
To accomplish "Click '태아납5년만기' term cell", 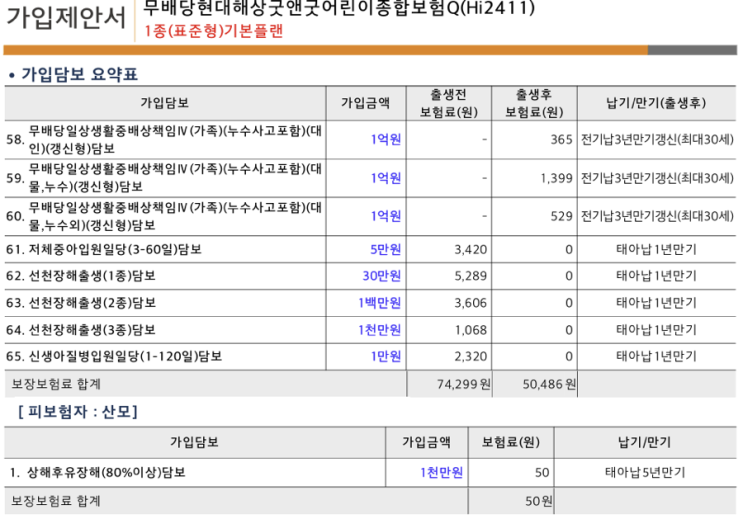I will [645, 473].
